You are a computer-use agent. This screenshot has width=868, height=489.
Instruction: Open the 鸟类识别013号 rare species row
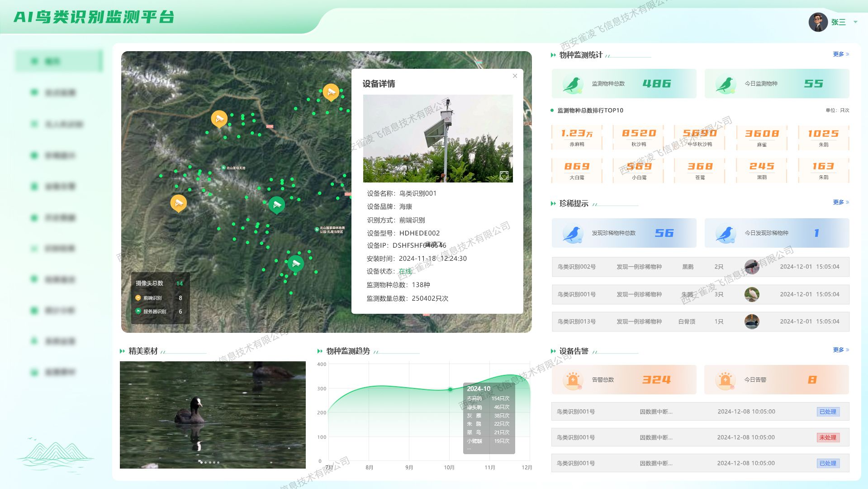700,322
